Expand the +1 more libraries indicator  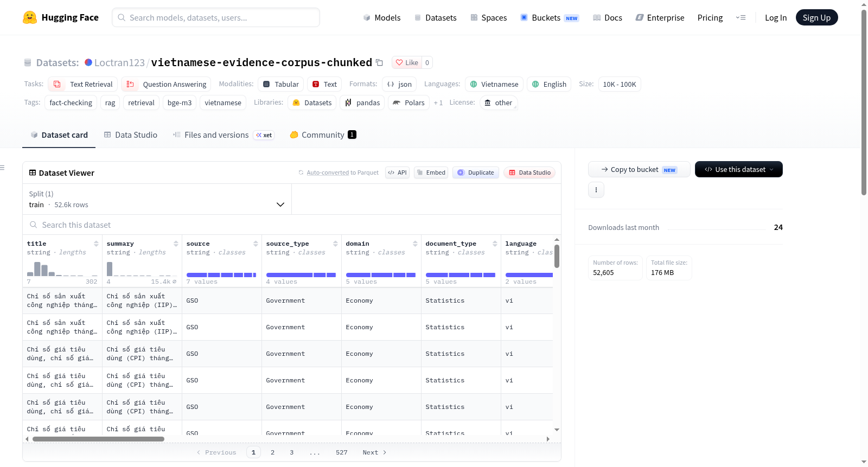438,103
